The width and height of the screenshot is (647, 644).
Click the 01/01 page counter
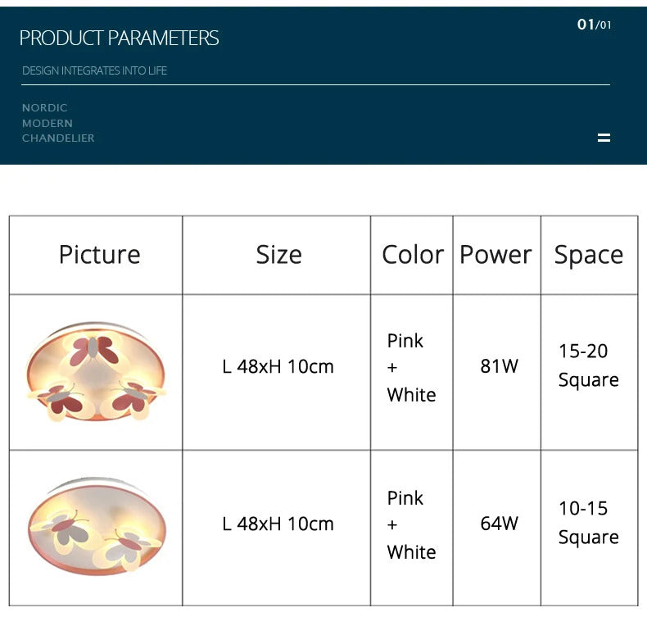point(594,25)
